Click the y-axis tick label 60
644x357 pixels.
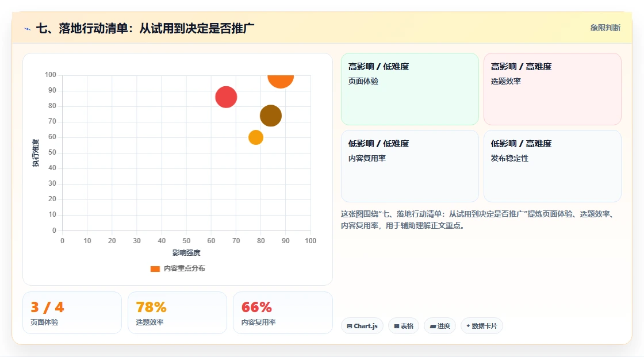pyautogui.click(x=52, y=137)
